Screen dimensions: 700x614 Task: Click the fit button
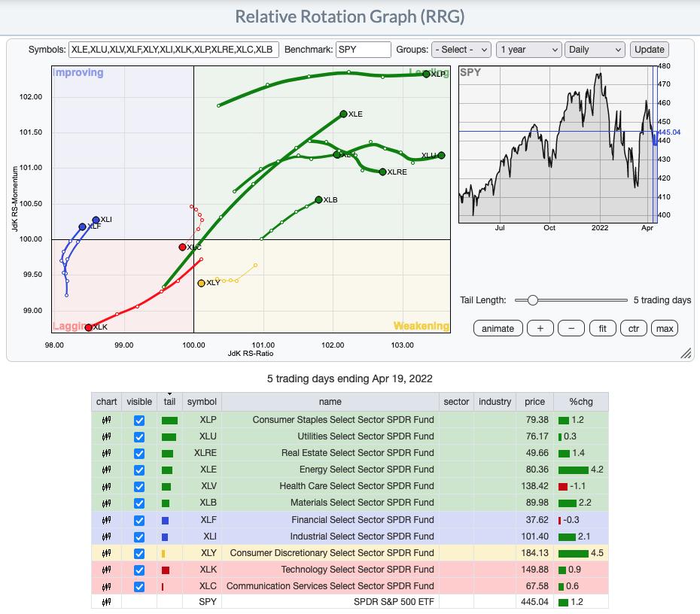point(602,328)
